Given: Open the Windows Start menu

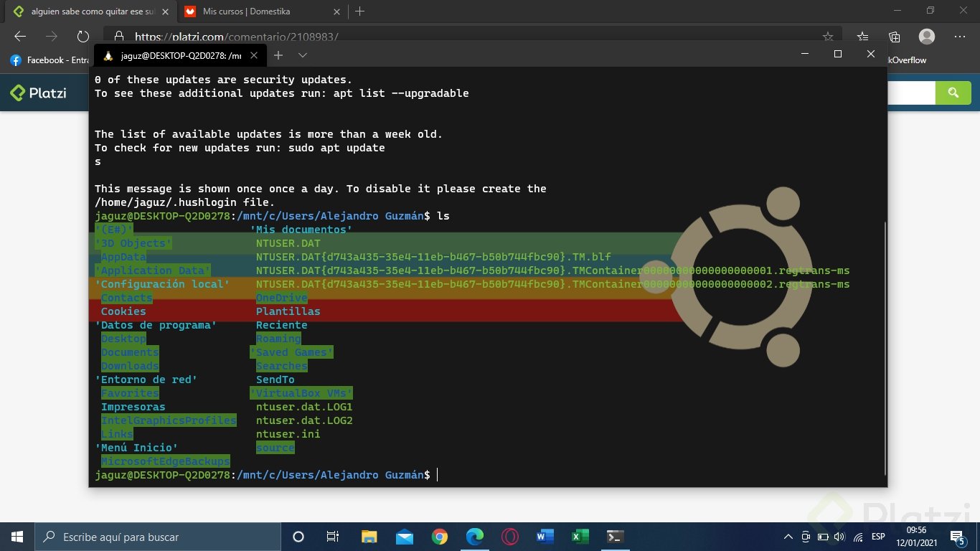Looking at the screenshot, I should click(17, 537).
